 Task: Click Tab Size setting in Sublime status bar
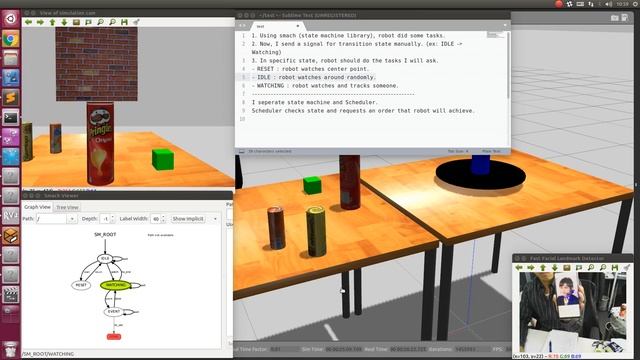click(x=458, y=151)
